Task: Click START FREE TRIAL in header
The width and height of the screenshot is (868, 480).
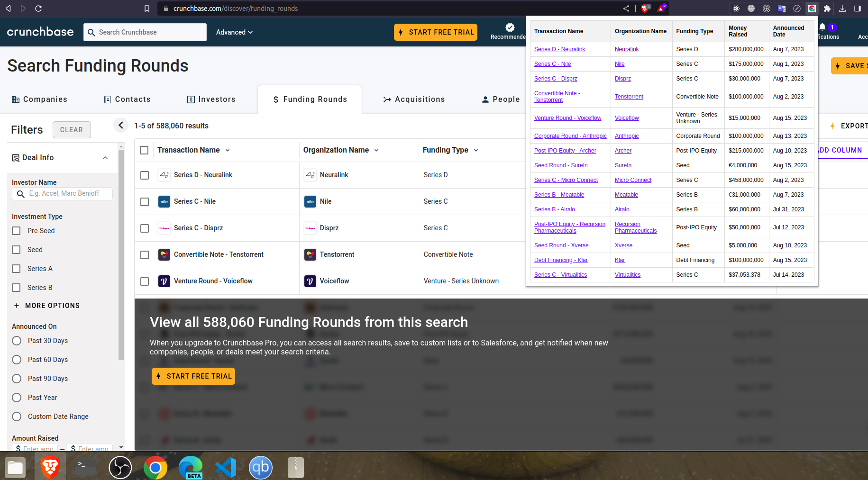Action: (436, 32)
